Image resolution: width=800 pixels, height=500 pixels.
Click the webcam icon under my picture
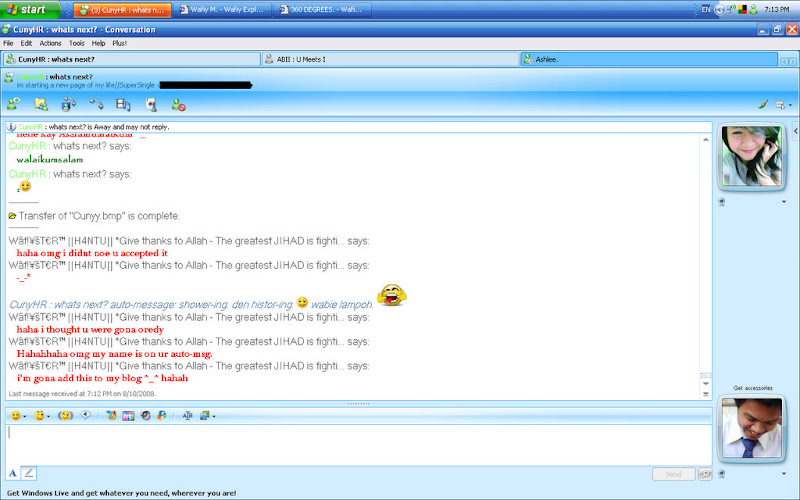pyautogui.click(x=721, y=474)
